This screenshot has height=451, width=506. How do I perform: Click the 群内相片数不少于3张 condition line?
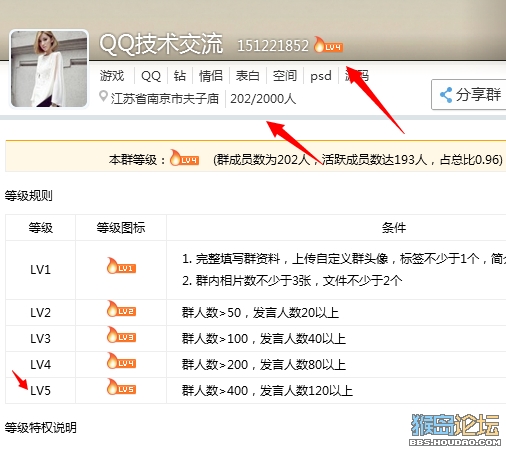pos(292,281)
